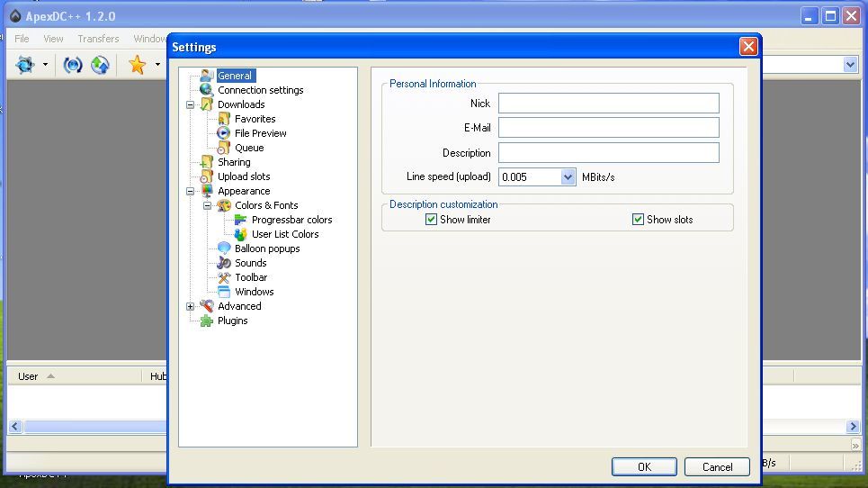Open the Transfers menu
868x488 pixels.
tap(98, 39)
